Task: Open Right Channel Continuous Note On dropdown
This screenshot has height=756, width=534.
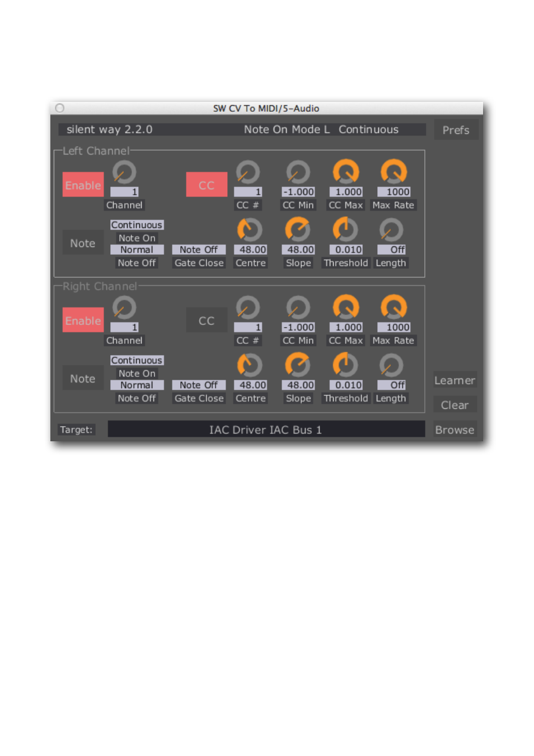Action: (137, 360)
